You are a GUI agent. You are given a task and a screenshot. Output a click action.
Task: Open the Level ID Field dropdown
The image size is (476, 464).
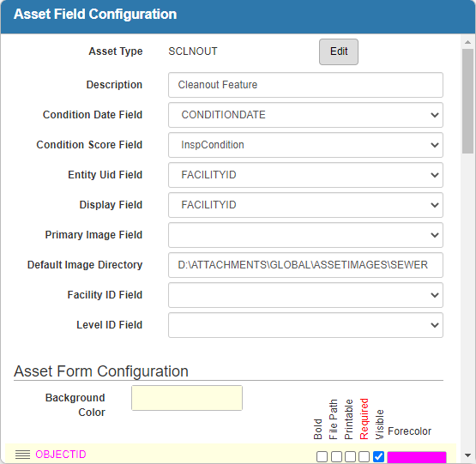(305, 326)
